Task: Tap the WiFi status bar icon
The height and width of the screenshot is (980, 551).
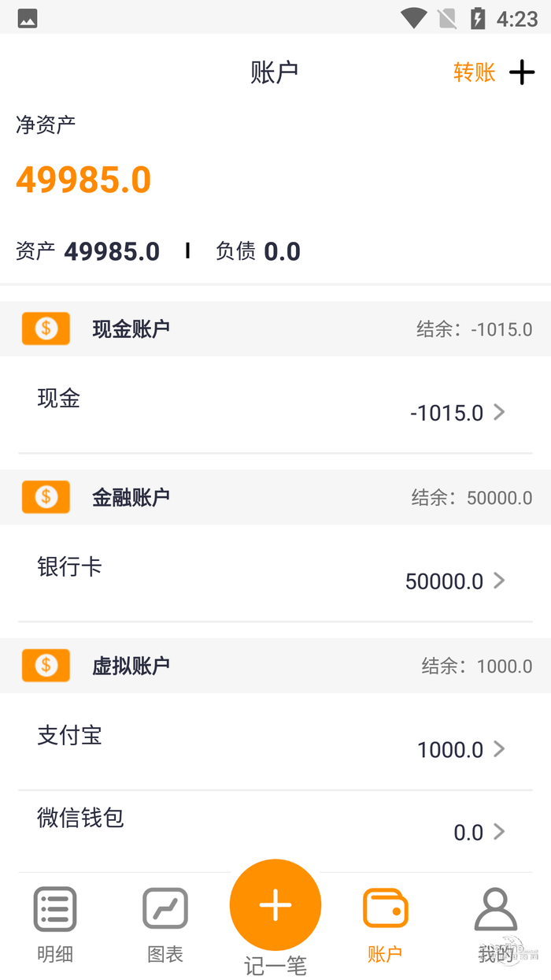Action: coord(413,18)
